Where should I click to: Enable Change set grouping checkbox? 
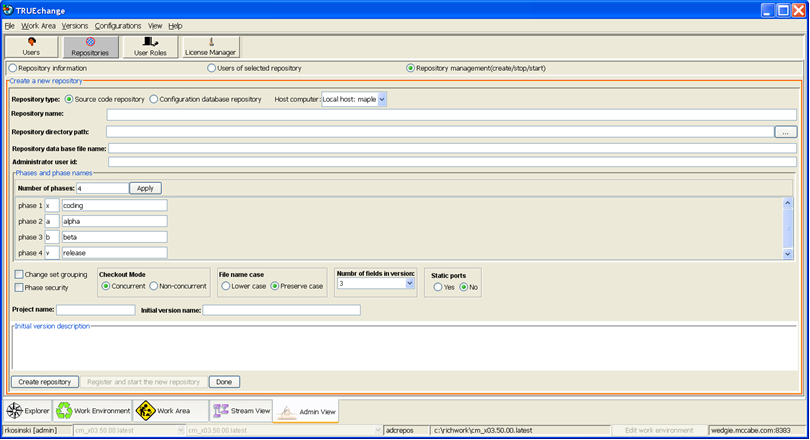[x=19, y=274]
